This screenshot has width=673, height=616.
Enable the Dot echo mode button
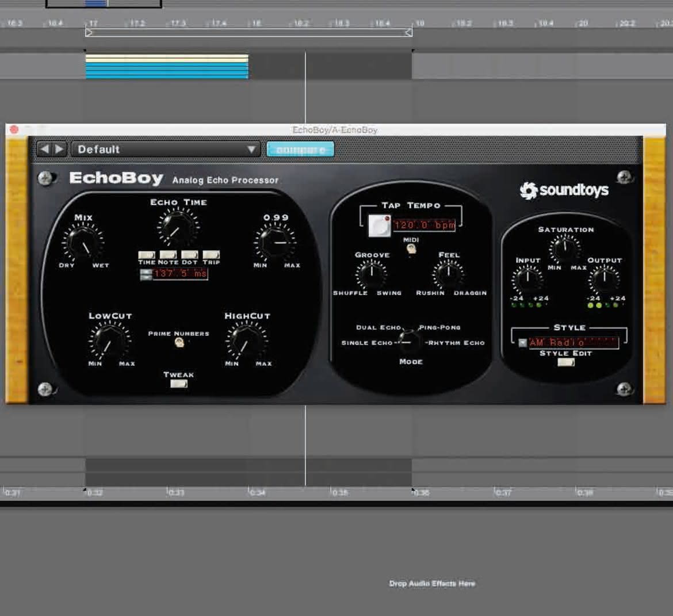click(x=190, y=255)
